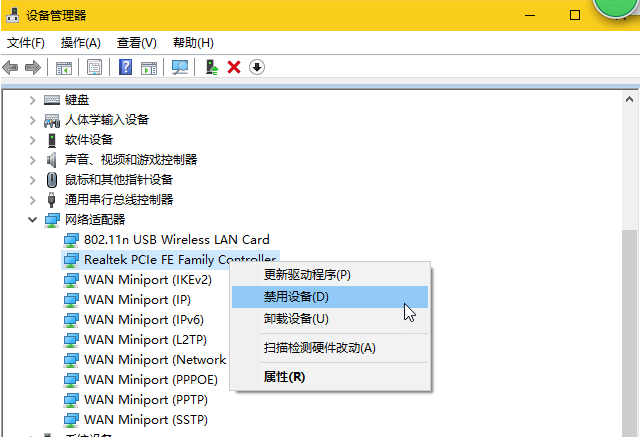
Task: Expand the 软件设备 category
Action: (33, 140)
